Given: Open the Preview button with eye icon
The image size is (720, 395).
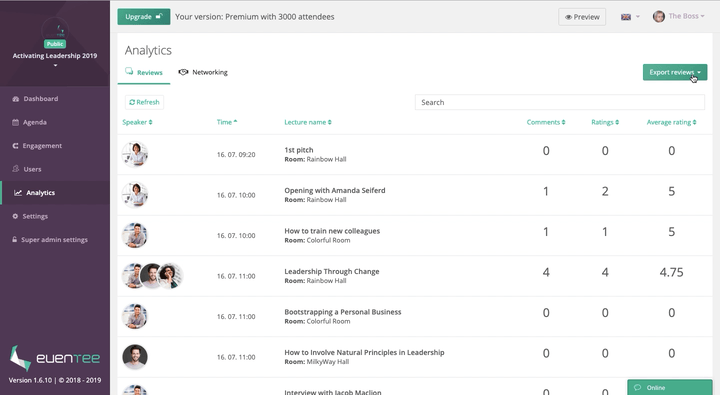Looking at the screenshot, I should tap(582, 17).
